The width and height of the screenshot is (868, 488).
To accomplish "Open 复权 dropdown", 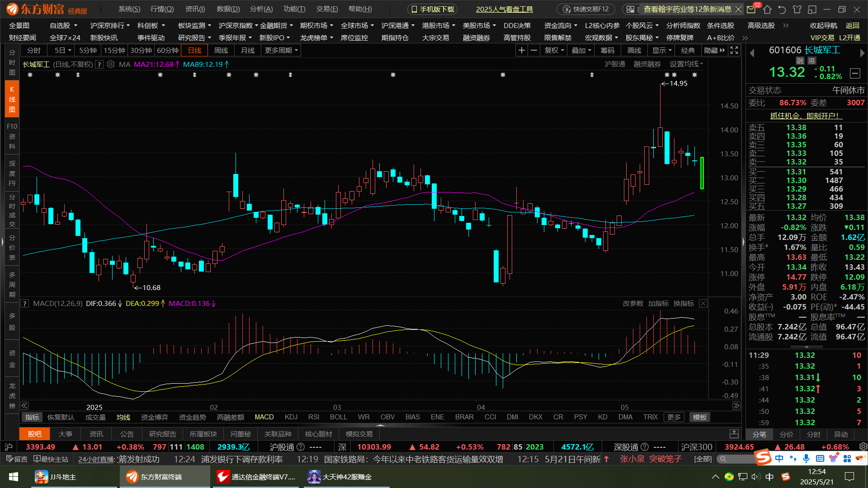I will 554,51.
